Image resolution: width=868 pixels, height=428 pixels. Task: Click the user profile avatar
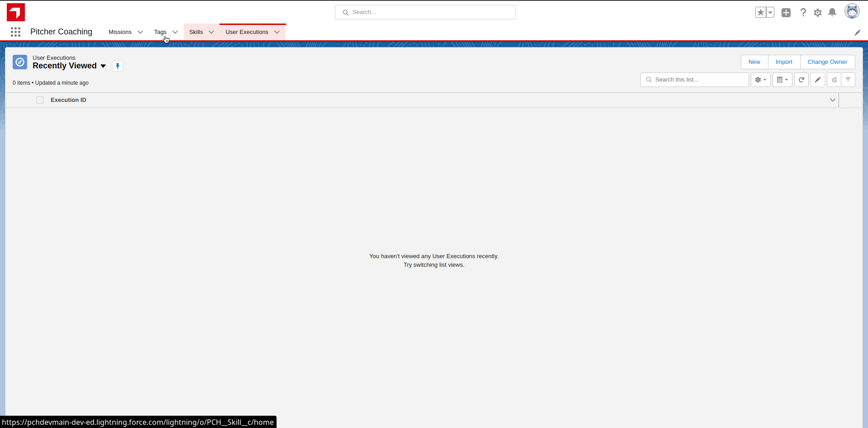click(852, 12)
